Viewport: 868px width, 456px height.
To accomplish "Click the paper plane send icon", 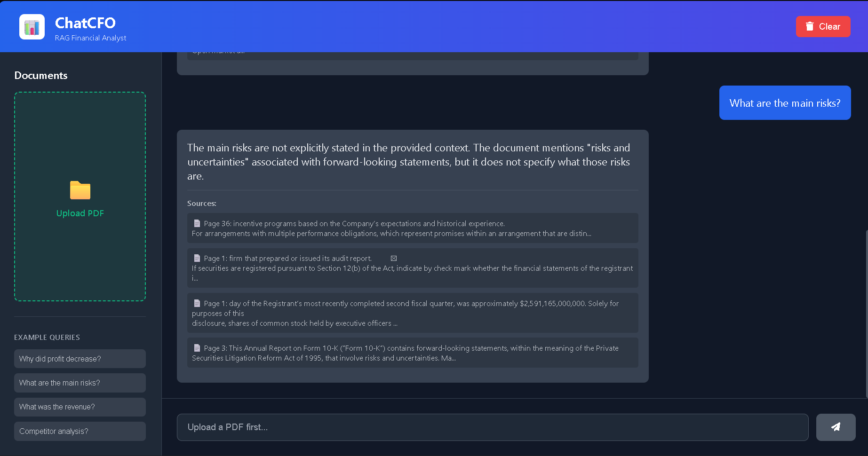I will (836, 427).
